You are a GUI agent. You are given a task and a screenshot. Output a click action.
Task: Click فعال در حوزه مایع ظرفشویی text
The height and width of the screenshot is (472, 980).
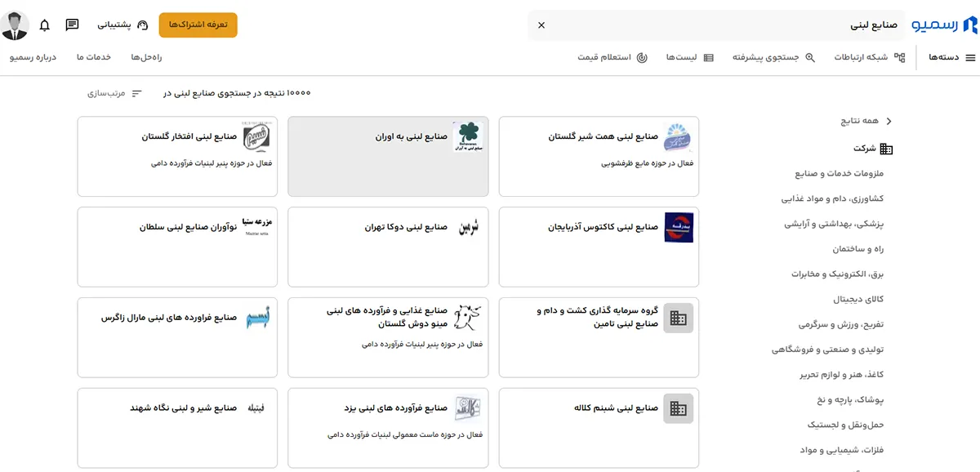(x=646, y=163)
